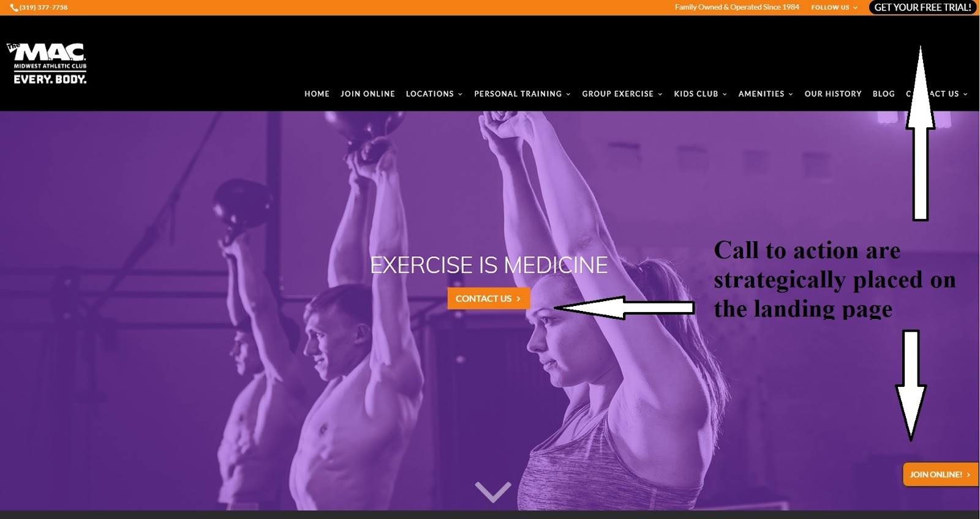Open the Personal Training submenu
This screenshot has height=519, width=980.
point(522,94)
